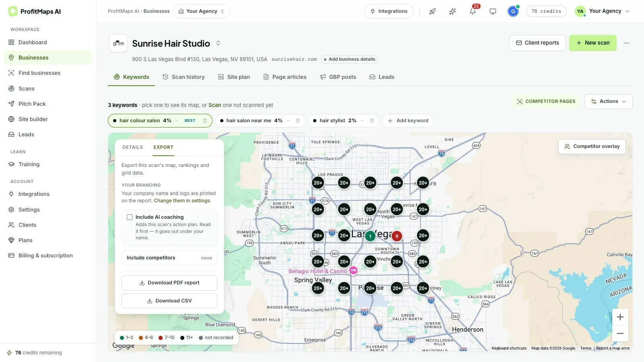This screenshot has width=644, height=362.
Task: Expand the Your Agency account menu
Action: click(x=602, y=11)
